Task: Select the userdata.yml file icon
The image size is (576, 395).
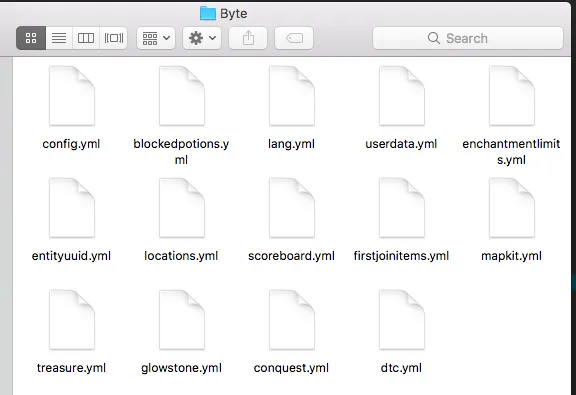Action: click(402, 96)
